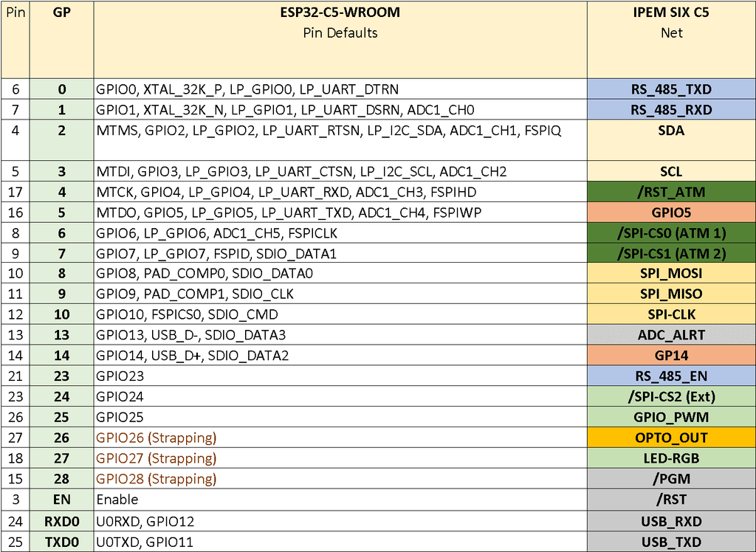
Task: Select the IPEM SIX C5 header cell
Action: point(671,40)
